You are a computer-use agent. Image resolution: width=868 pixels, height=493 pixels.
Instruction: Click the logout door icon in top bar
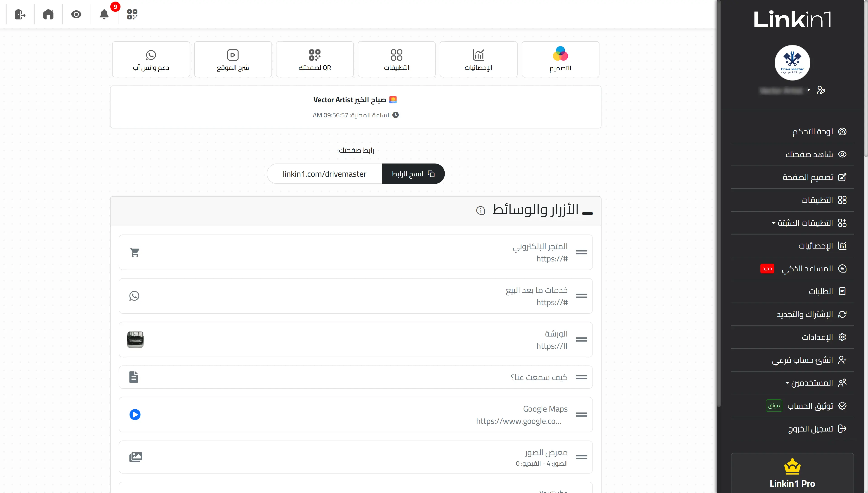coord(20,14)
